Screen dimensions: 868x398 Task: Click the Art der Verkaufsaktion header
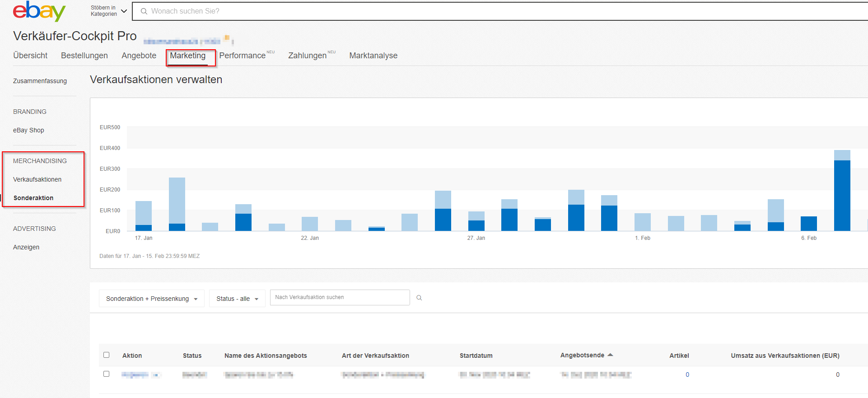tap(375, 356)
